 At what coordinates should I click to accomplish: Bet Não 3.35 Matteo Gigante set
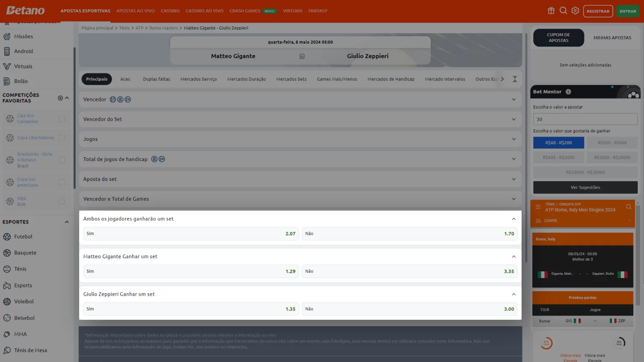(x=409, y=271)
